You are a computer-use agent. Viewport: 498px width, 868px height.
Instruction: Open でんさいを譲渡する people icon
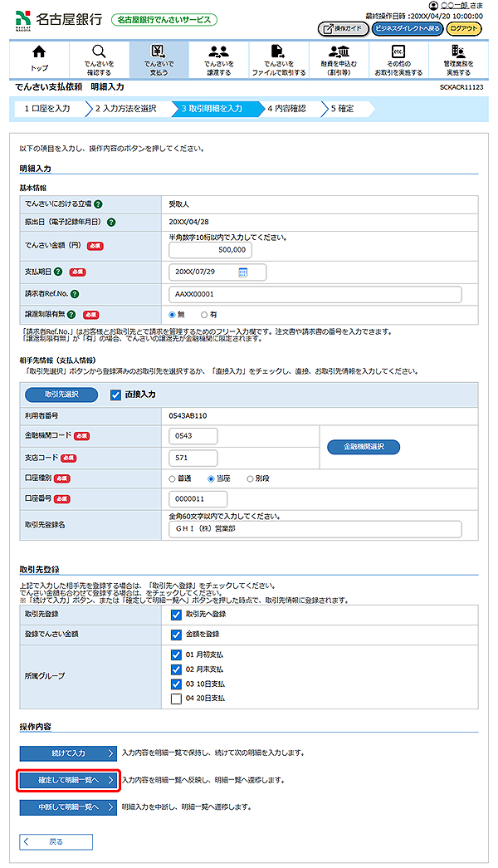tap(218, 52)
